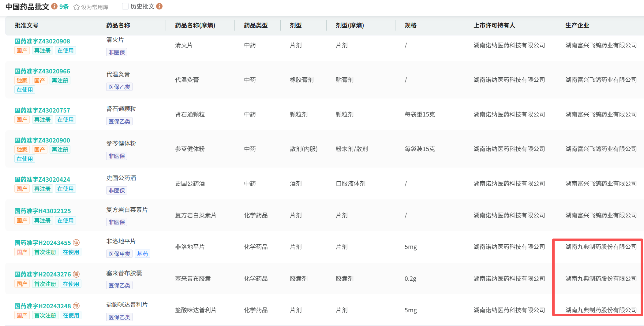The height and width of the screenshot is (326, 644).
Task: Click the info icon beside 历史批文
Action: [x=159, y=6]
